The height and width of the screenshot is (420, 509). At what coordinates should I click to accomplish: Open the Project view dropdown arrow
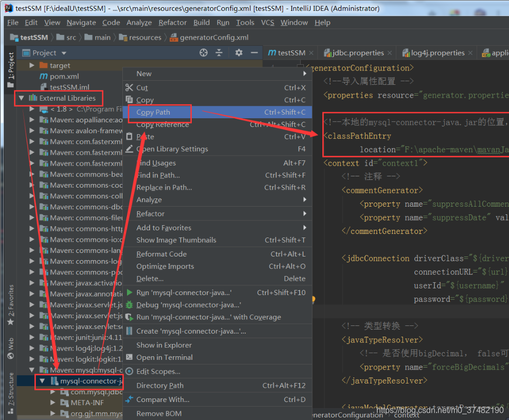tap(64, 53)
